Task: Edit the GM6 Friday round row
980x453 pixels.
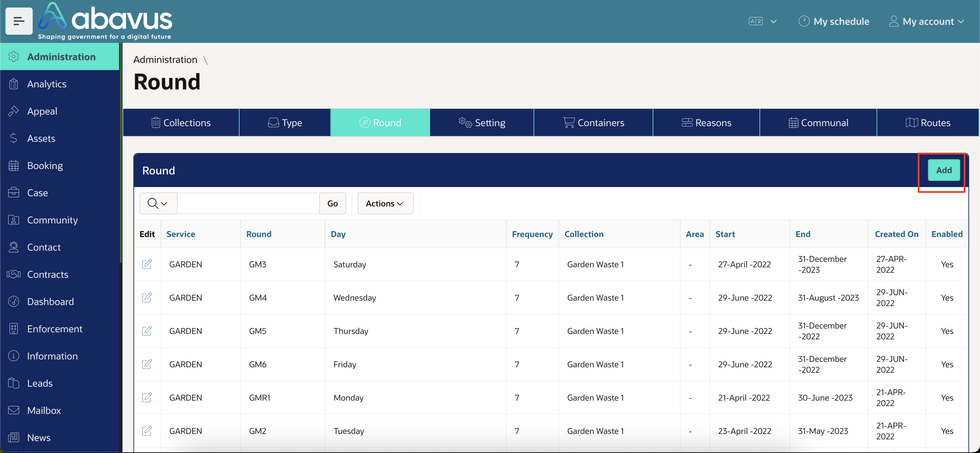Action: pos(147,364)
